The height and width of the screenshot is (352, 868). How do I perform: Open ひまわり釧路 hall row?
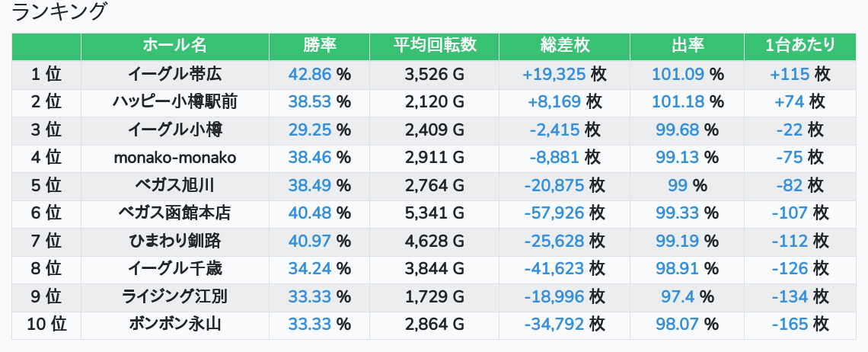[x=175, y=241]
